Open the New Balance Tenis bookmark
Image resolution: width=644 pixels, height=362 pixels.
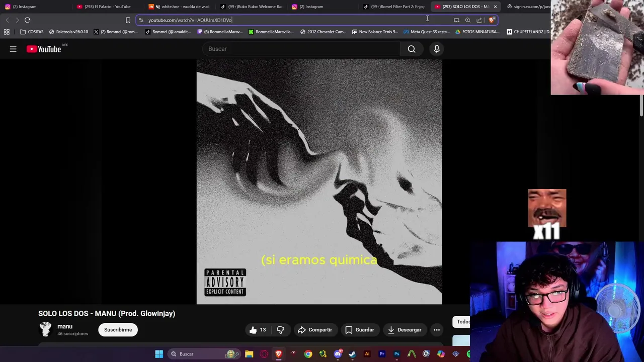point(375,32)
